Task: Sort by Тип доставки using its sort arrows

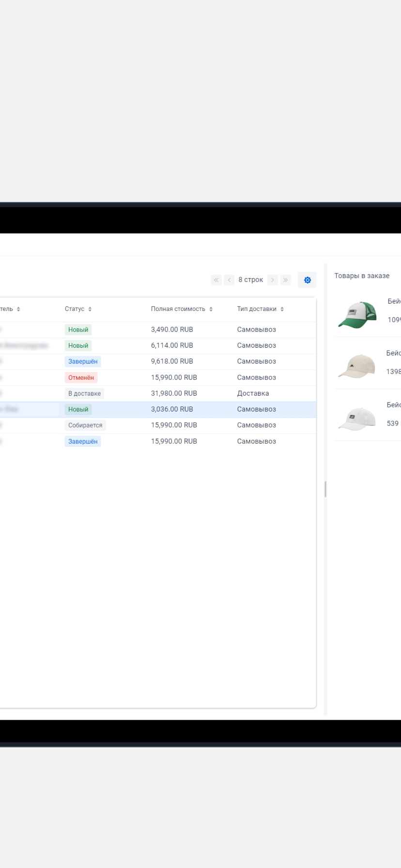Action: pyautogui.click(x=282, y=309)
